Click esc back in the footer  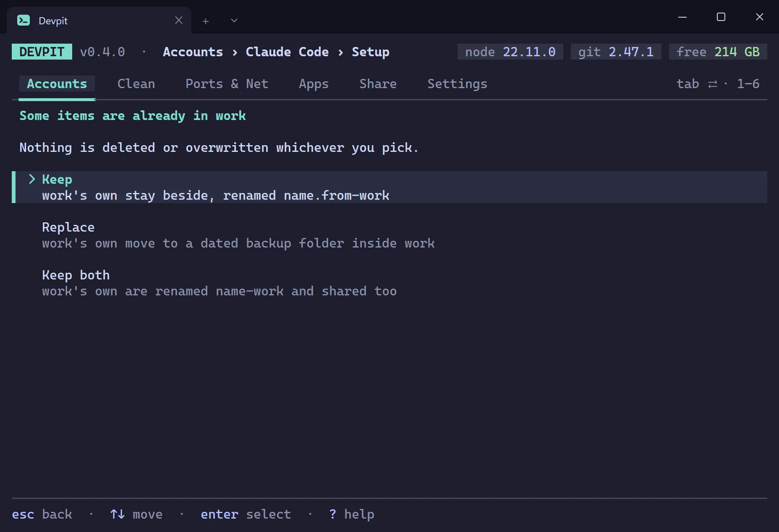[x=42, y=514]
